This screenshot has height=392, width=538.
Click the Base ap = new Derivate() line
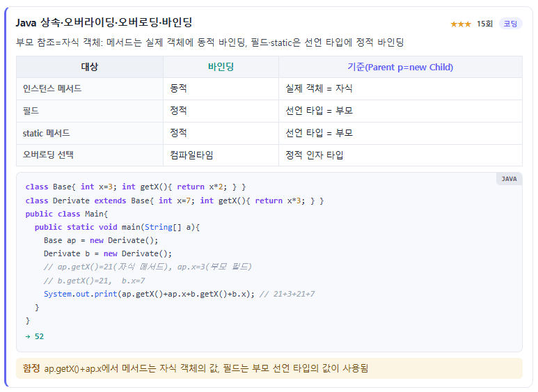[x=101, y=240]
